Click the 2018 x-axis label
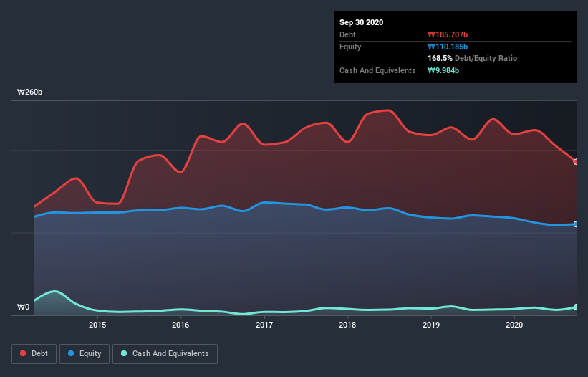 (x=347, y=325)
